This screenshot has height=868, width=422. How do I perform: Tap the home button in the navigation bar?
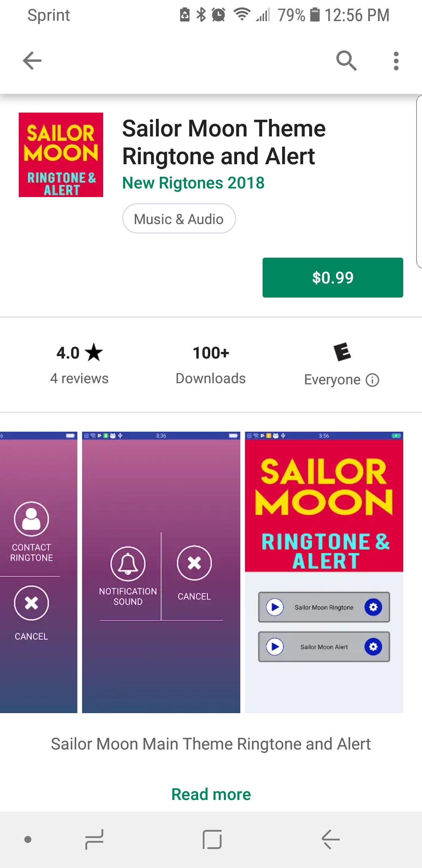[212, 839]
